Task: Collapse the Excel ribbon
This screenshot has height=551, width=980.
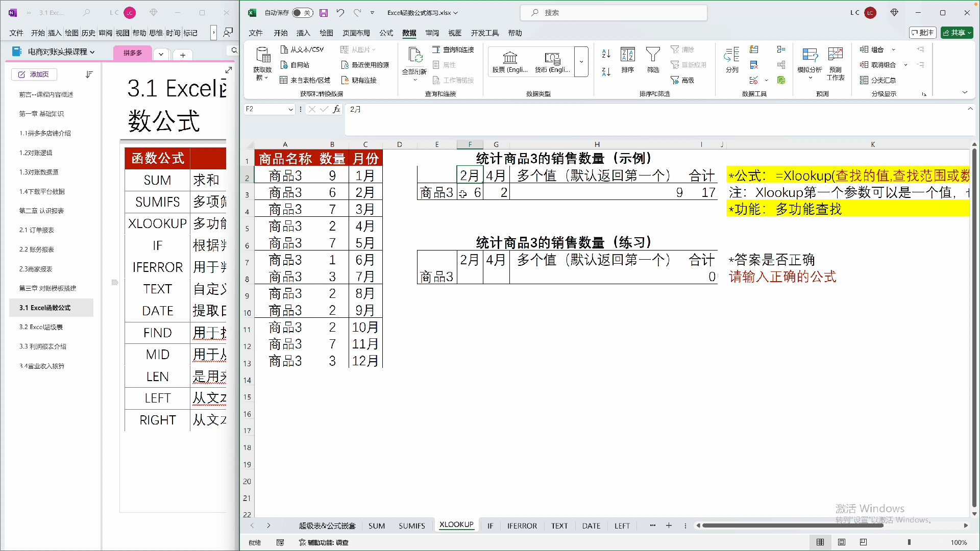Action: click(x=965, y=92)
